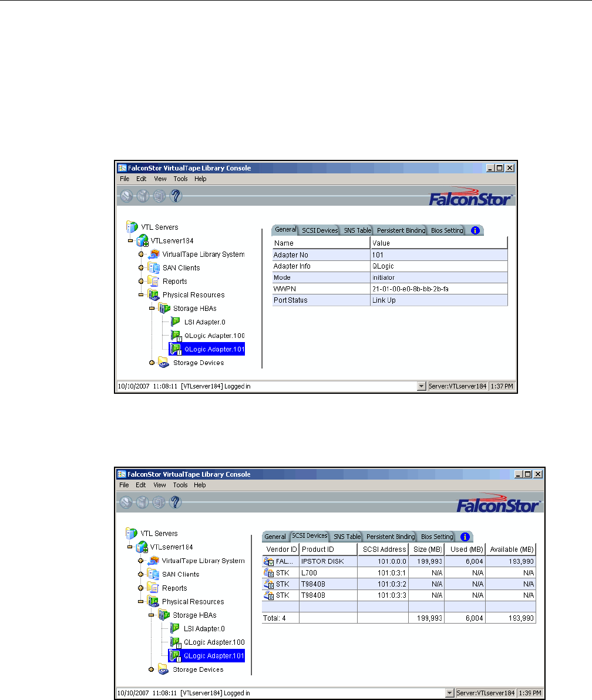Open the View menu in the lower console
This screenshot has width=592, height=700.
160,485
